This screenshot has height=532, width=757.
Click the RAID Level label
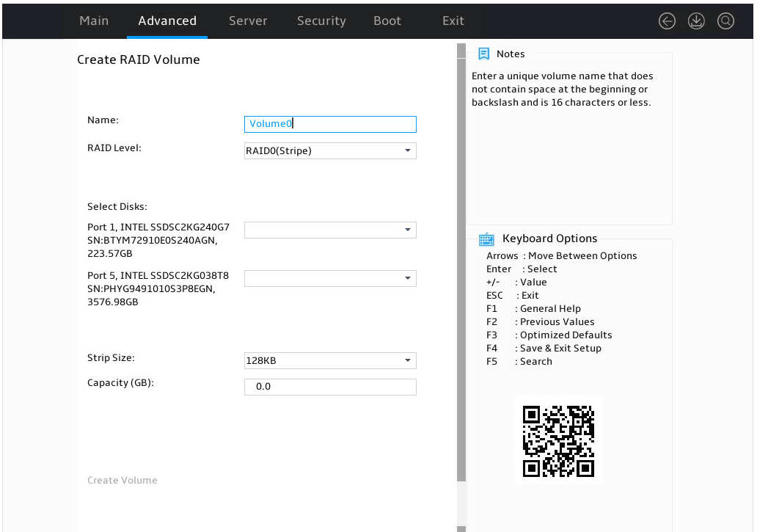click(114, 148)
